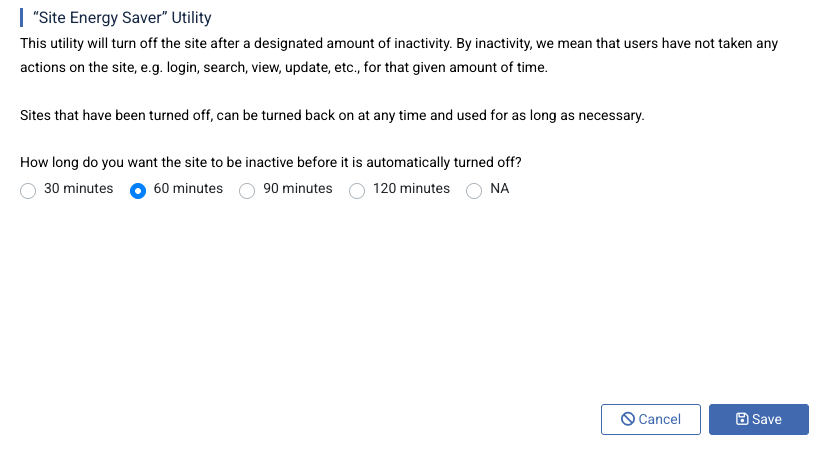This screenshot has width=816, height=450.
Task: Select the NA radio button
Action: (x=474, y=190)
